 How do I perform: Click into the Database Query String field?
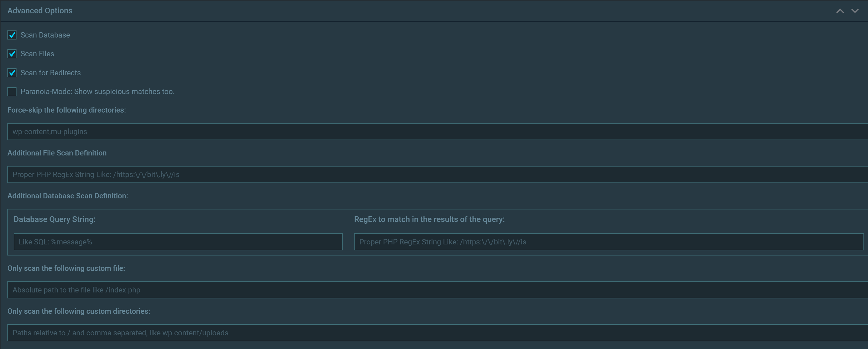(x=178, y=242)
